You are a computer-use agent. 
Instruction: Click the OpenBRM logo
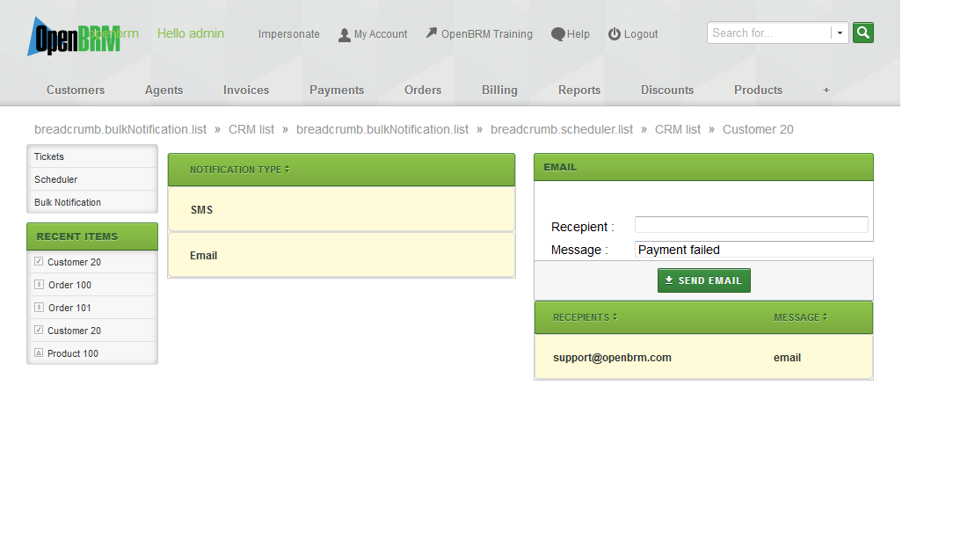pyautogui.click(x=72, y=37)
